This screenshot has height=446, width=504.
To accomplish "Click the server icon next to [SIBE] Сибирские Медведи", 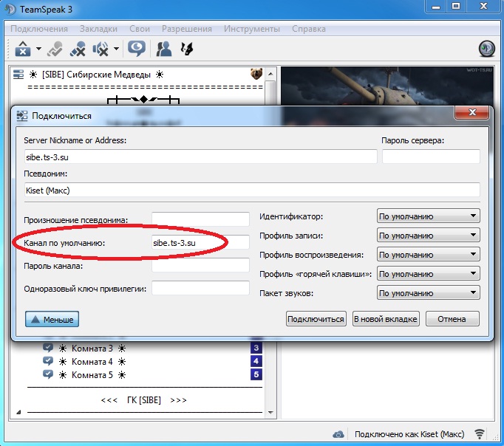I will [x=18, y=75].
